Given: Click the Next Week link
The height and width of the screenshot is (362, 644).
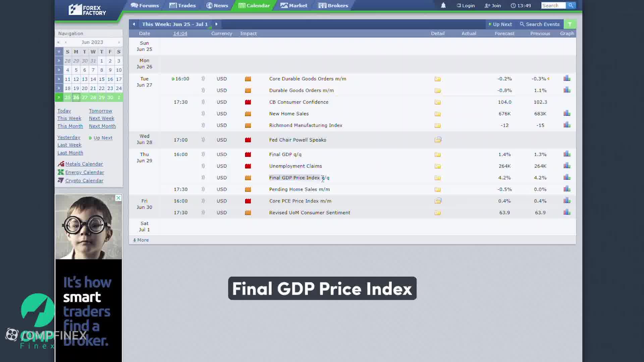Looking at the screenshot, I should (101, 118).
